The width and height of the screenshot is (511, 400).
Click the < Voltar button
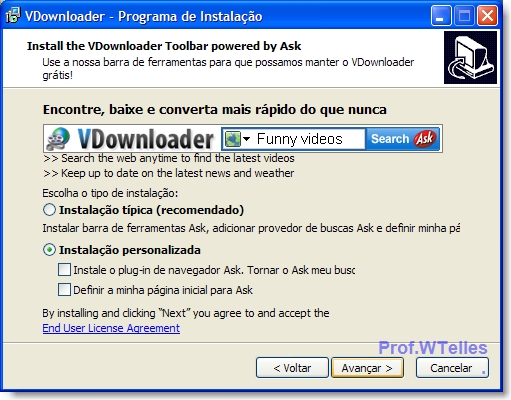pos(292,368)
